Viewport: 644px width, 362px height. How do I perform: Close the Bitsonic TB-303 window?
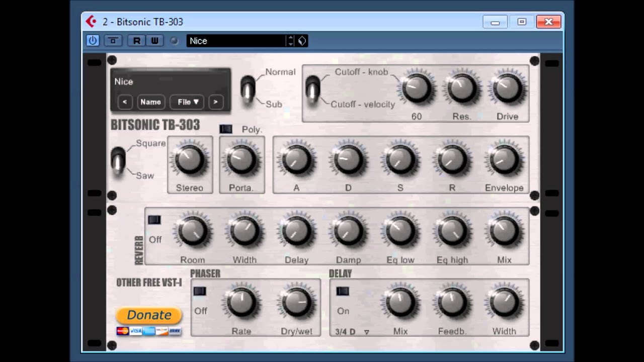pos(548,22)
